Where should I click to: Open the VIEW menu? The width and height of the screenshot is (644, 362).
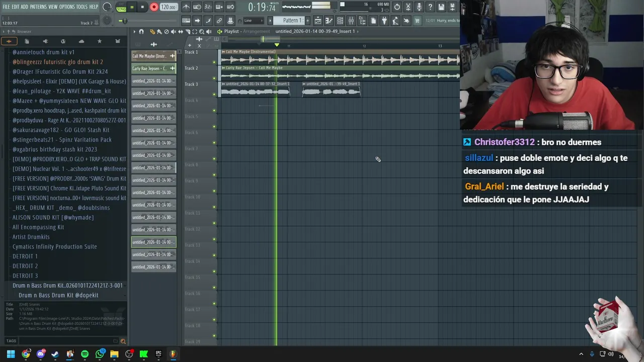53,7
